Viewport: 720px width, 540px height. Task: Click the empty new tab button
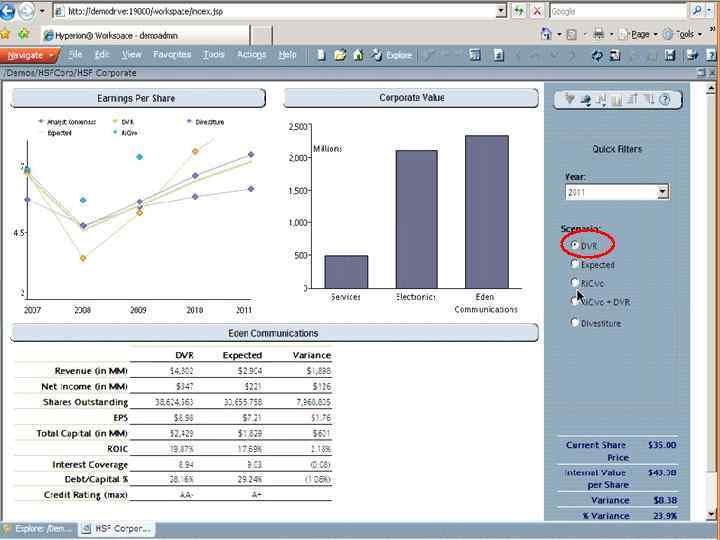pos(262,36)
